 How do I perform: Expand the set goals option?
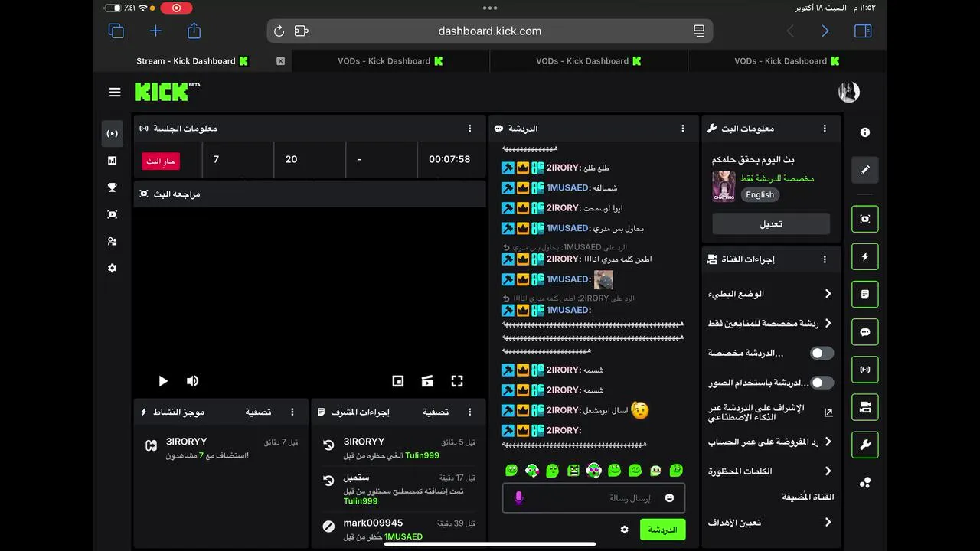coord(771,523)
